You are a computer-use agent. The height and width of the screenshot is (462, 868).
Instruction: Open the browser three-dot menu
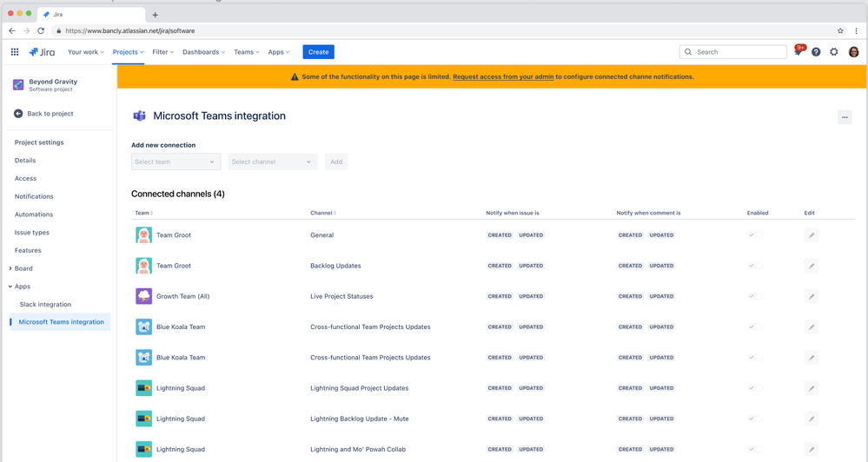(x=857, y=31)
